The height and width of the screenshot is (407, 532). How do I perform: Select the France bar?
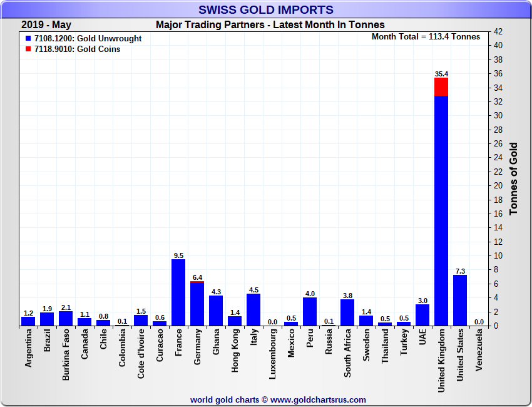pos(178,292)
